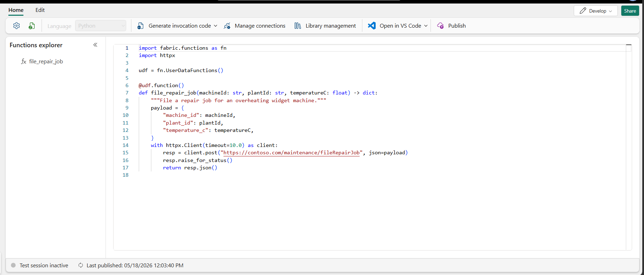This screenshot has height=275, width=644.
Task: Click the refresh document icon in toolbar
Action: click(x=32, y=26)
